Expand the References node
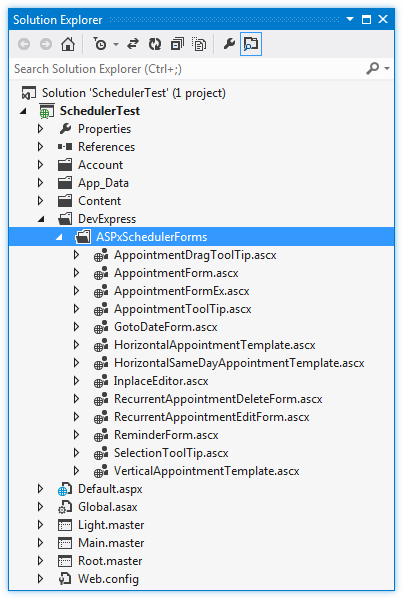The height and width of the screenshot is (599, 403). coord(40,147)
